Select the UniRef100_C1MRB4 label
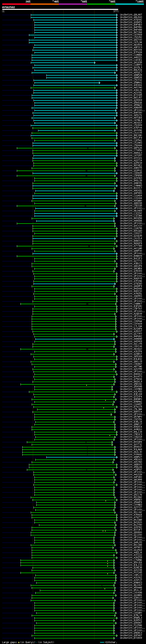The height and width of the screenshot is (644, 146). [131, 55]
